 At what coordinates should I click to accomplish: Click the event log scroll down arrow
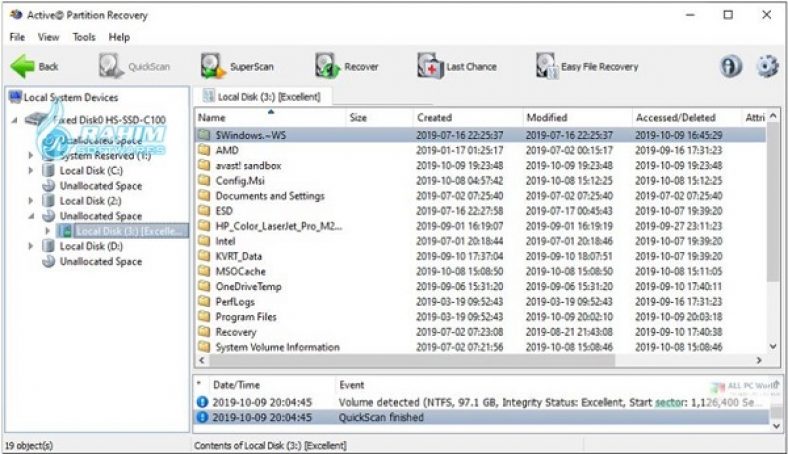775,426
